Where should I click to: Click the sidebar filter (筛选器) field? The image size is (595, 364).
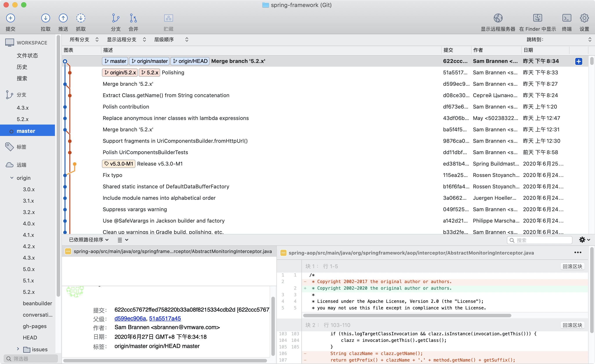tap(31, 359)
